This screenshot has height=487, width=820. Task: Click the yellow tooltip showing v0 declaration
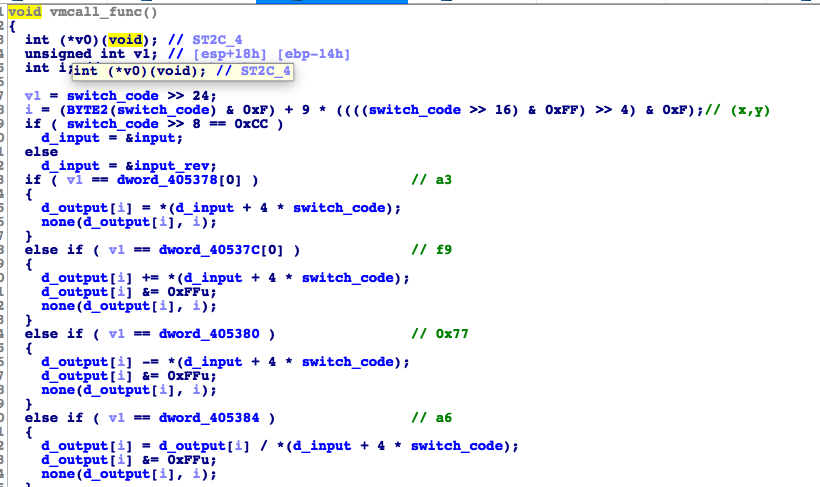[x=182, y=71]
